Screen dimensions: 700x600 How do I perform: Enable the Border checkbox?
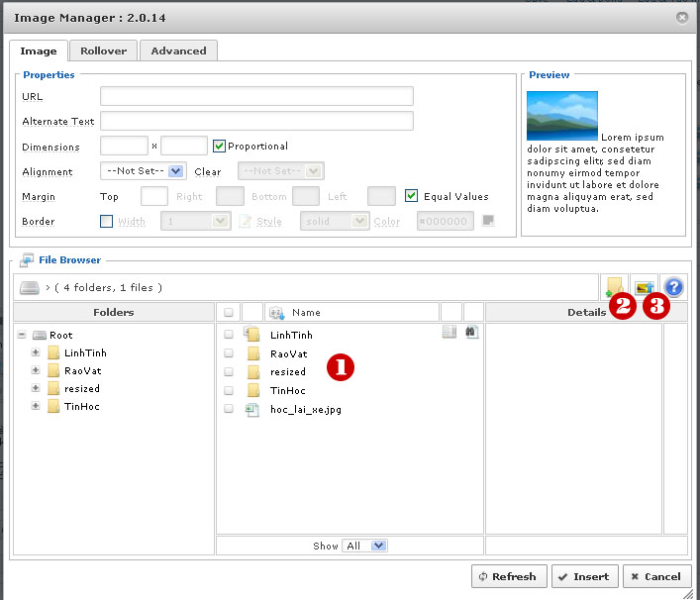pos(107,222)
